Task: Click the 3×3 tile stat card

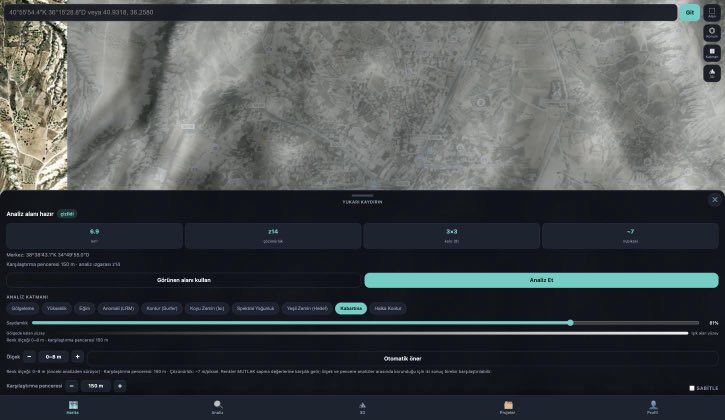Action: coord(452,236)
